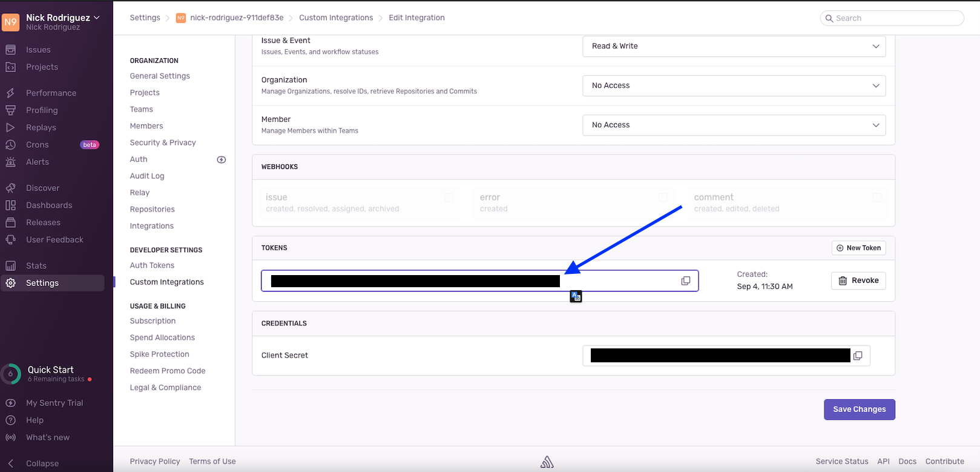The image size is (980, 472).
Task: Click Settings breadcrumb link
Action: 145,18
